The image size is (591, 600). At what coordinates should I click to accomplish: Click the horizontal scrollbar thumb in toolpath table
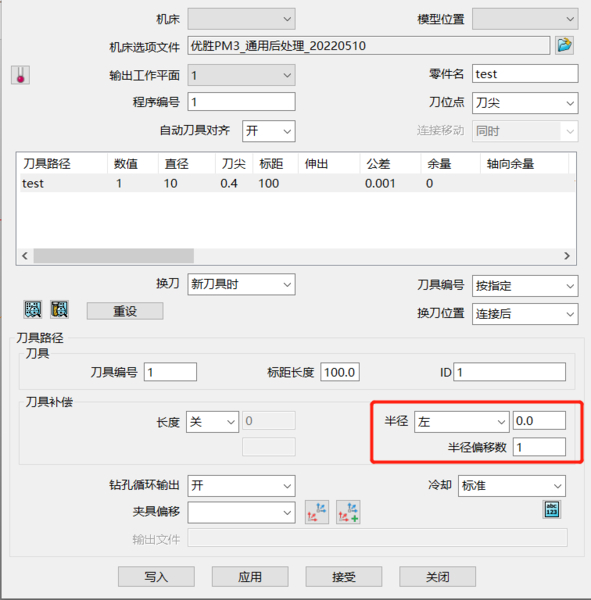tap(114, 256)
